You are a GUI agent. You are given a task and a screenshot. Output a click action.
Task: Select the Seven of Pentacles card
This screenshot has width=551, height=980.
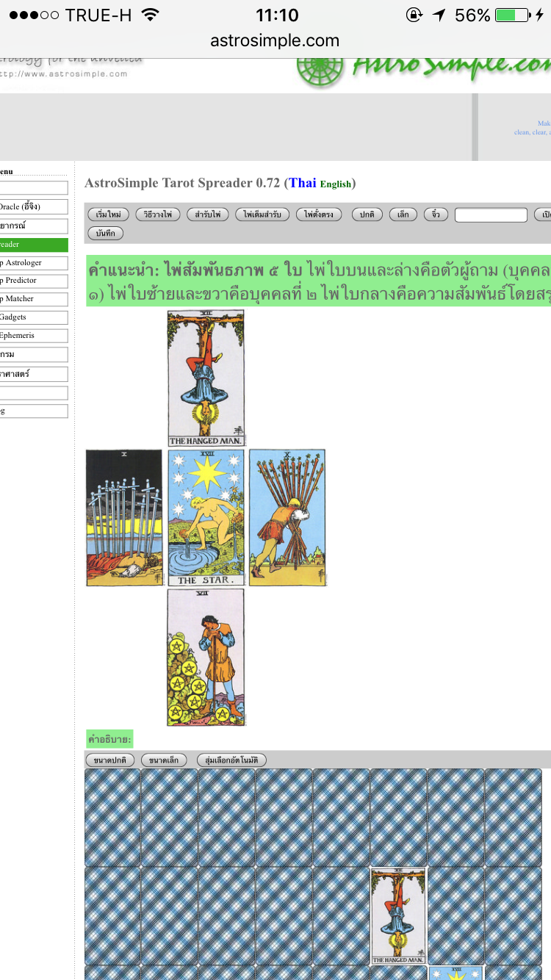(206, 657)
